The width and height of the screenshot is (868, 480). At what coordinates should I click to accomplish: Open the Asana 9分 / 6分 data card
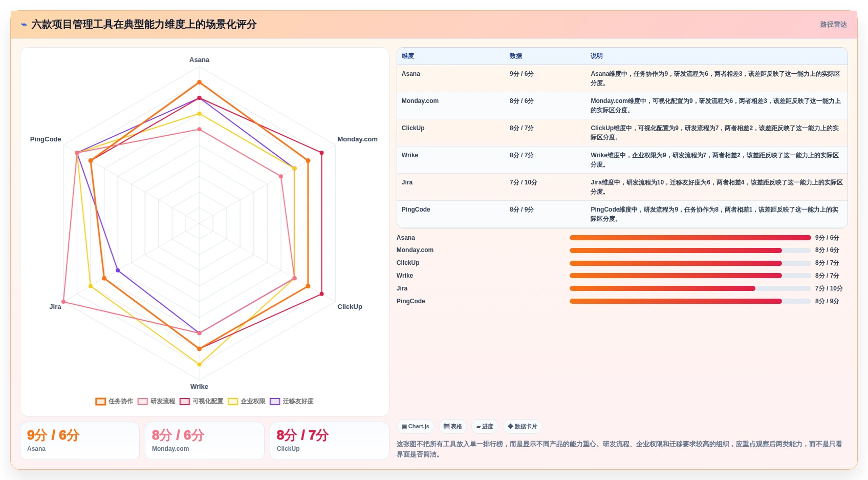click(80, 441)
